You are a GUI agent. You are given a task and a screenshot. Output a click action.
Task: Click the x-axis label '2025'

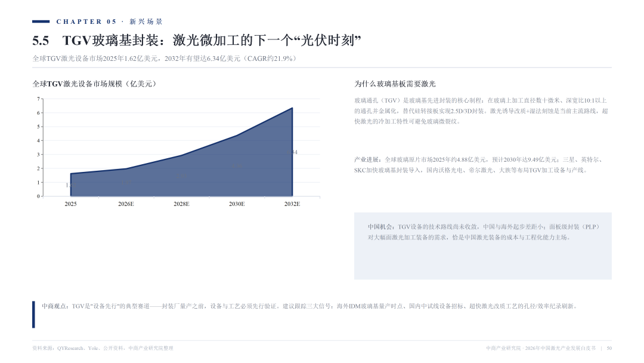[70, 204]
